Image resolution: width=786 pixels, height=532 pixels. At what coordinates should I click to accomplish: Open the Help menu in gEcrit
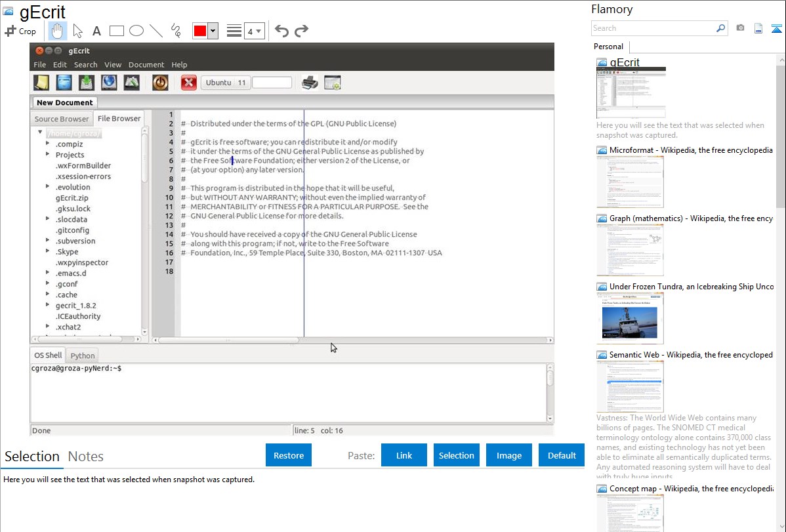click(x=179, y=65)
